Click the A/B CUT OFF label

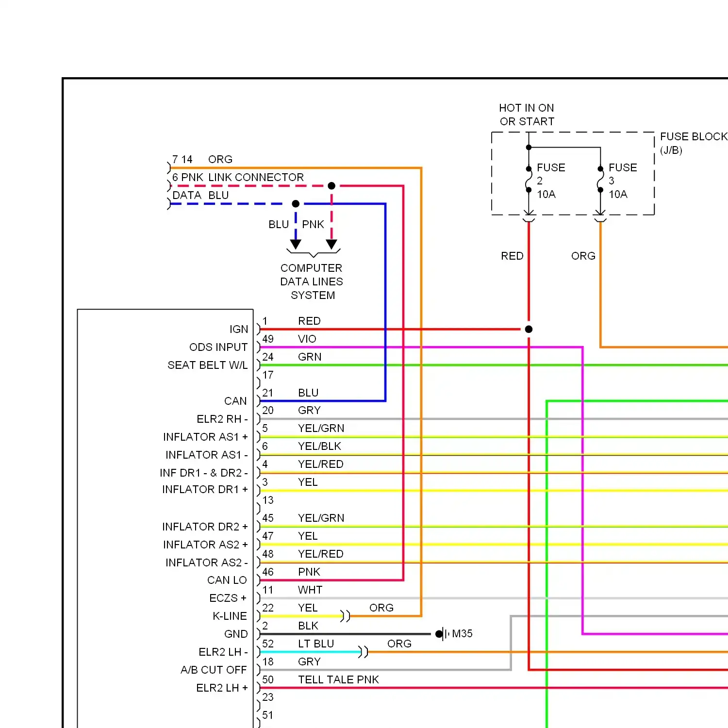click(x=214, y=670)
